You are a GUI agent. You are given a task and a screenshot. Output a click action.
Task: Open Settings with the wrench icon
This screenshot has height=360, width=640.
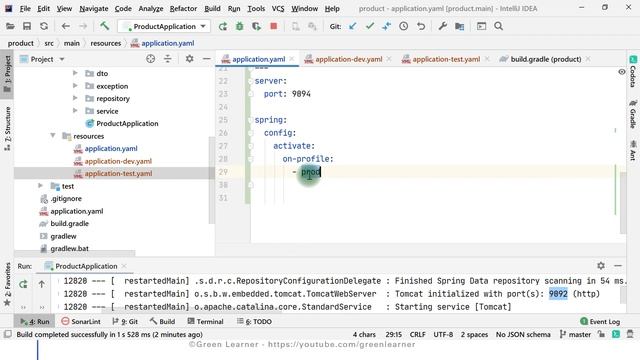(442, 27)
